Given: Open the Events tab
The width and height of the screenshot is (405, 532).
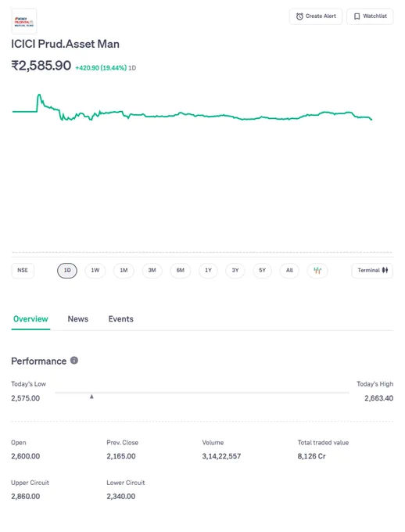Looking at the screenshot, I should (x=120, y=319).
